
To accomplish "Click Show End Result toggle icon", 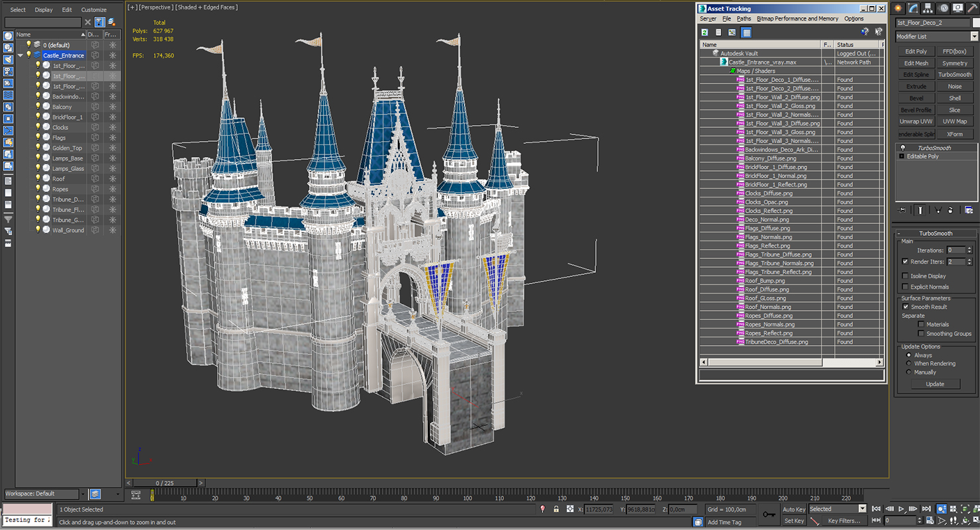I will coord(920,210).
